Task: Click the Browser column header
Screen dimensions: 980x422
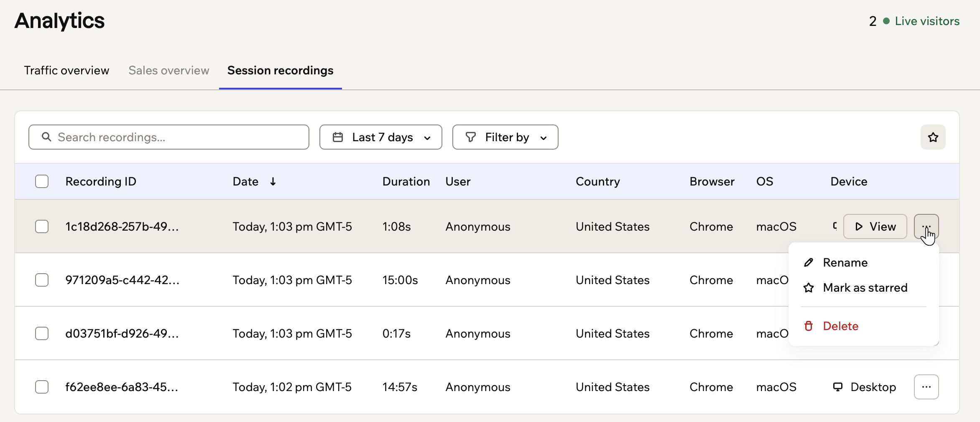Action: (712, 181)
